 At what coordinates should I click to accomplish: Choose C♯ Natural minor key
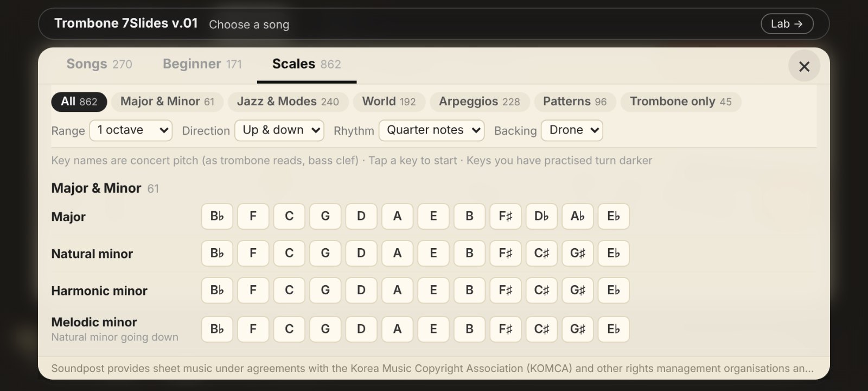pyautogui.click(x=541, y=253)
